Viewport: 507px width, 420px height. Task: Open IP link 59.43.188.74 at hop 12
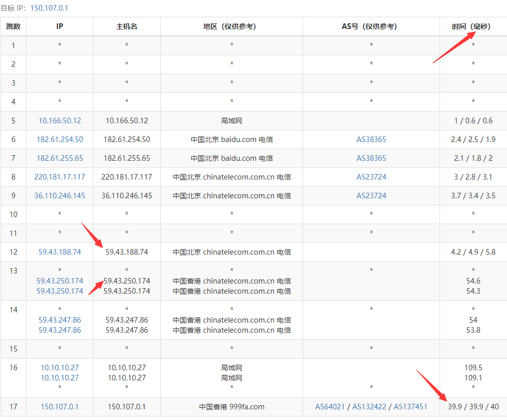60,252
